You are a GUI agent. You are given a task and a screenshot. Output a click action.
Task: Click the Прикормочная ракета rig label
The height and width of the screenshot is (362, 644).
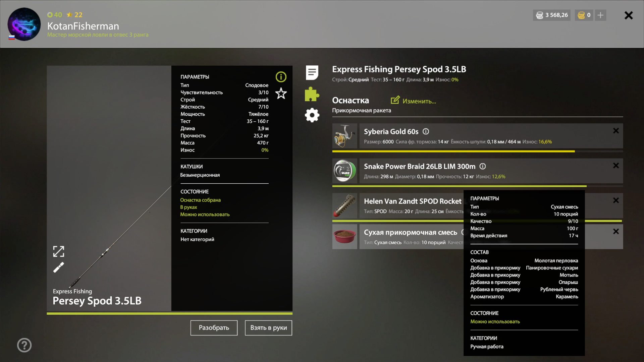point(362,110)
